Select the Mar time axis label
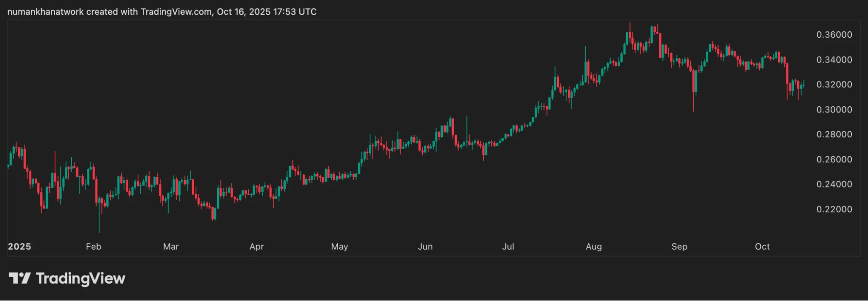This screenshot has width=868, height=301. (x=171, y=246)
